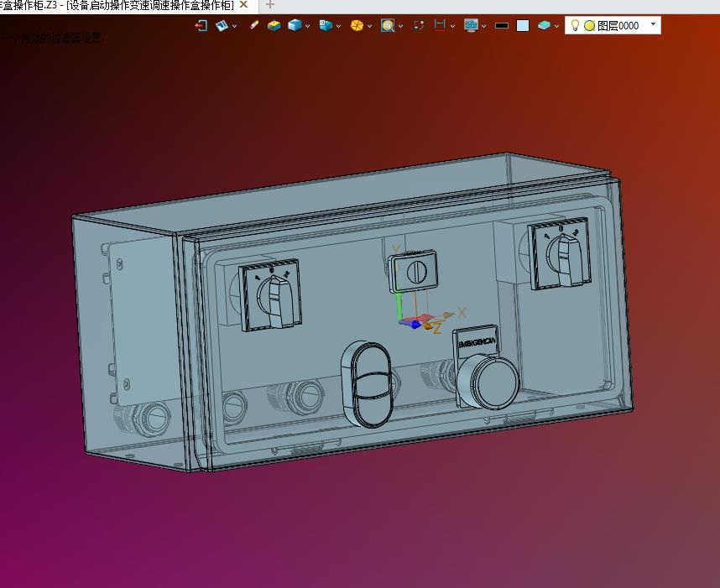Click the light blue color swatch
The height and width of the screenshot is (588, 720).
tap(523, 26)
